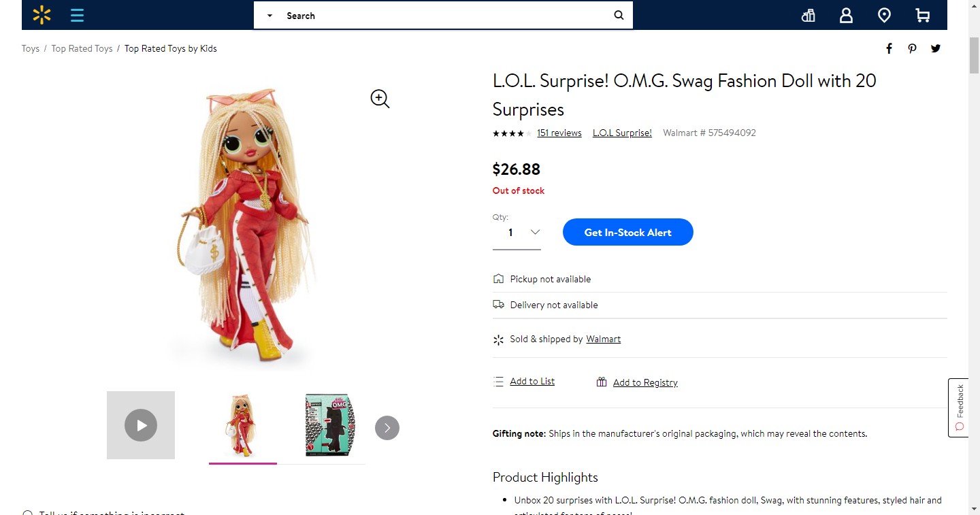
Task: Open the hamburger navigation menu
Action: [x=78, y=15]
